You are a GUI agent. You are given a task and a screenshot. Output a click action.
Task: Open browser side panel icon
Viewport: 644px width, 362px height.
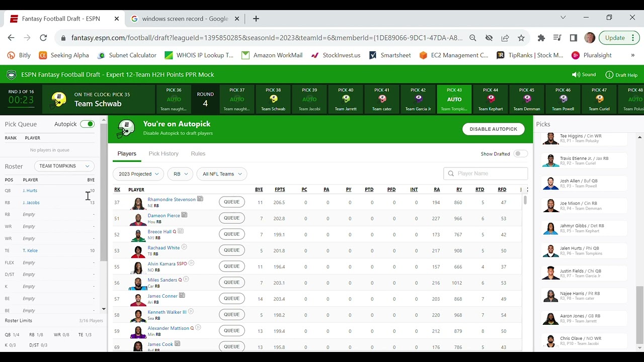(573, 38)
